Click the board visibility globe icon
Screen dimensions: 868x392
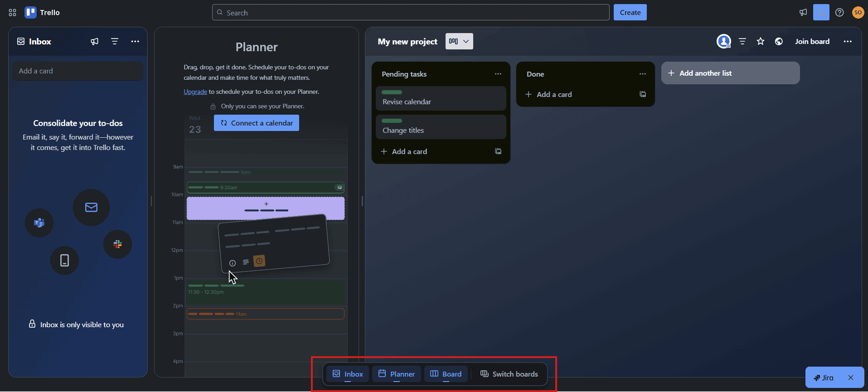(779, 41)
